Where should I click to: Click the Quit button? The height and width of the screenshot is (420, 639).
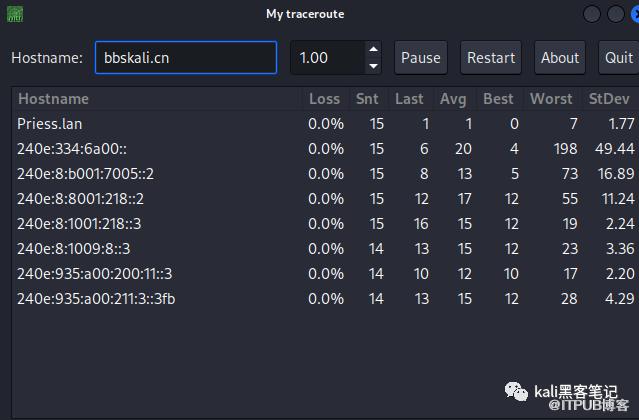point(618,58)
